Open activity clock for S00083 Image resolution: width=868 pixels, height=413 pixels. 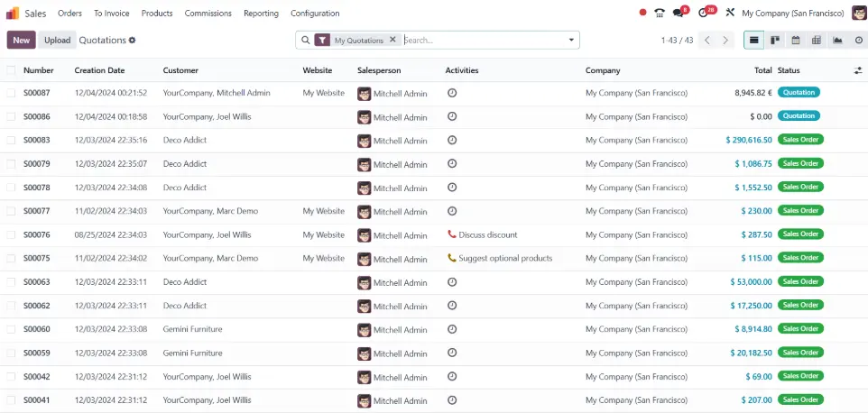point(452,140)
